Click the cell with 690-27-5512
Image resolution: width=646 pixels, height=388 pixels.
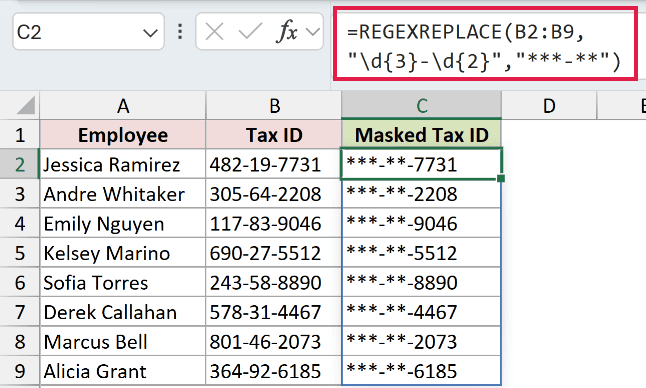pyautogui.click(x=274, y=253)
